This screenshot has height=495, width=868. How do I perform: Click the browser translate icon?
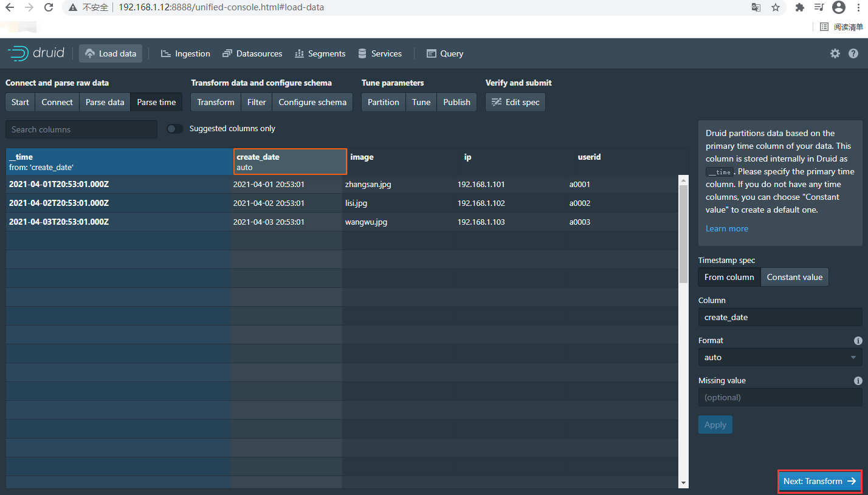pyautogui.click(x=756, y=7)
